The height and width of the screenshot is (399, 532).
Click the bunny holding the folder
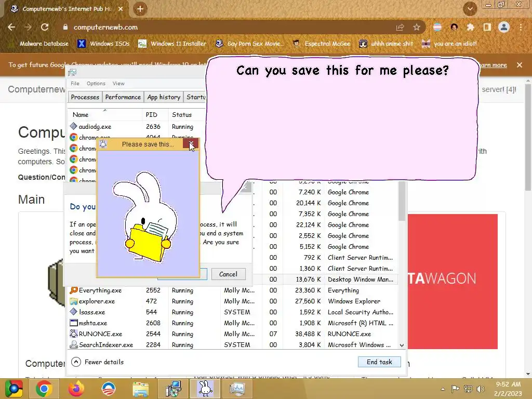point(145,217)
